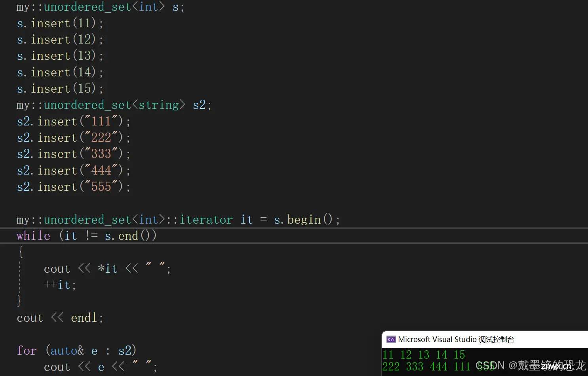The width and height of the screenshot is (588, 376).
Task: Click the line 's.insert(11);'
Action: (60, 23)
